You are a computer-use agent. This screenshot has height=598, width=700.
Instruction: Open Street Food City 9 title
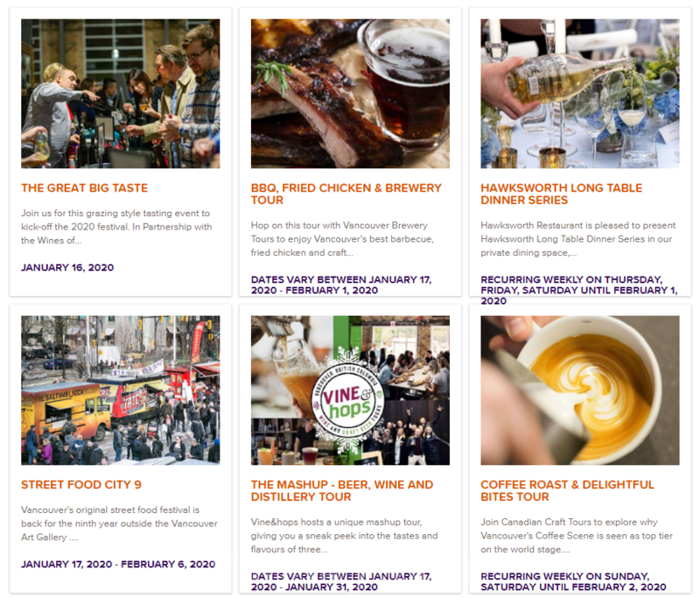tap(81, 485)
